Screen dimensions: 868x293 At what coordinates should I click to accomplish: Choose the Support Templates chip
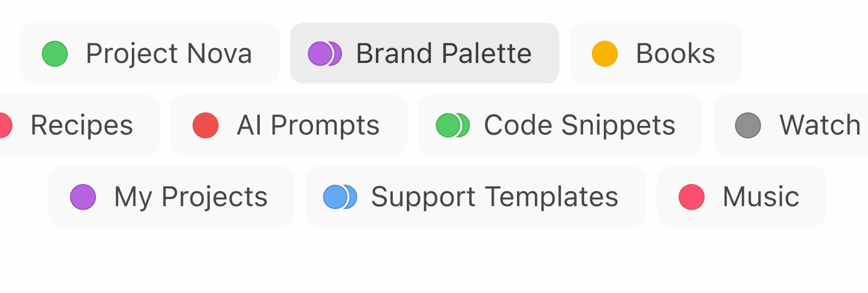[x=476, y=196]
